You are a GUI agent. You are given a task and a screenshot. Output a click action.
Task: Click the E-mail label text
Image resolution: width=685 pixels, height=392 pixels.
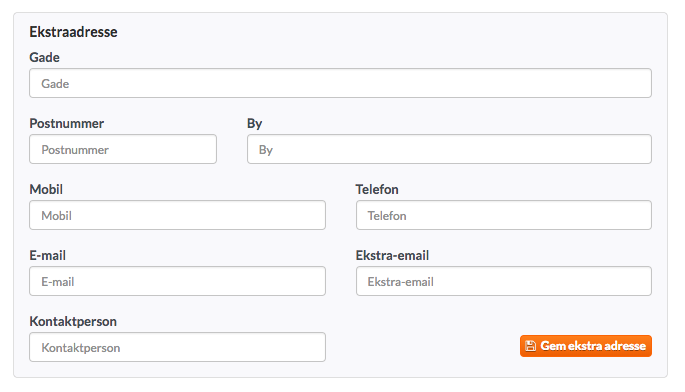(x=48, y=255)
